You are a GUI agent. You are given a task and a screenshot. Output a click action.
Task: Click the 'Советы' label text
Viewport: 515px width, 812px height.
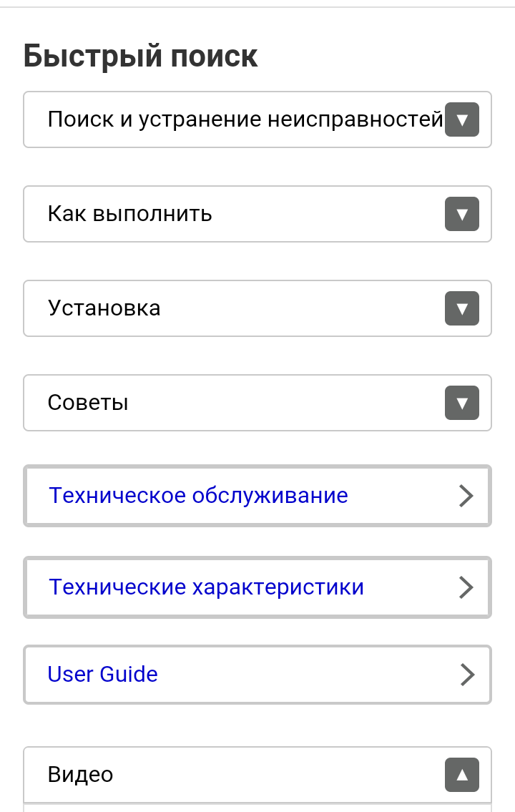point(88,403)
